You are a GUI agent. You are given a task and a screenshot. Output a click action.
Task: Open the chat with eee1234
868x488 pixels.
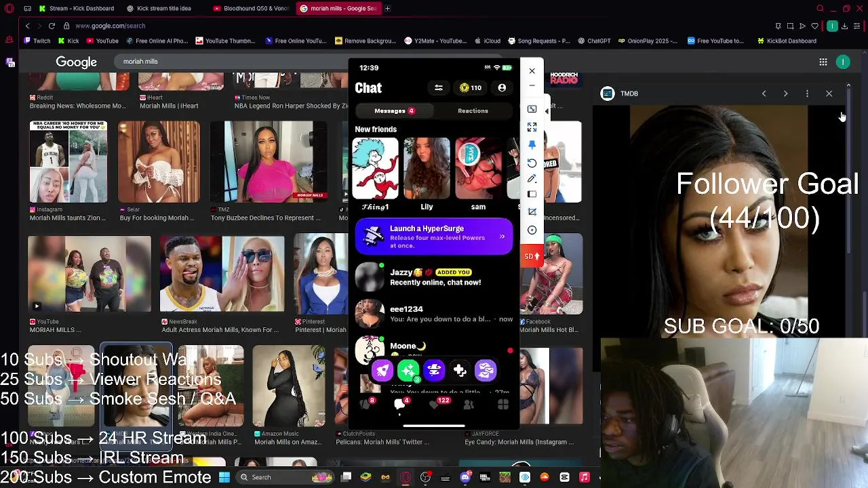point(434,314)
